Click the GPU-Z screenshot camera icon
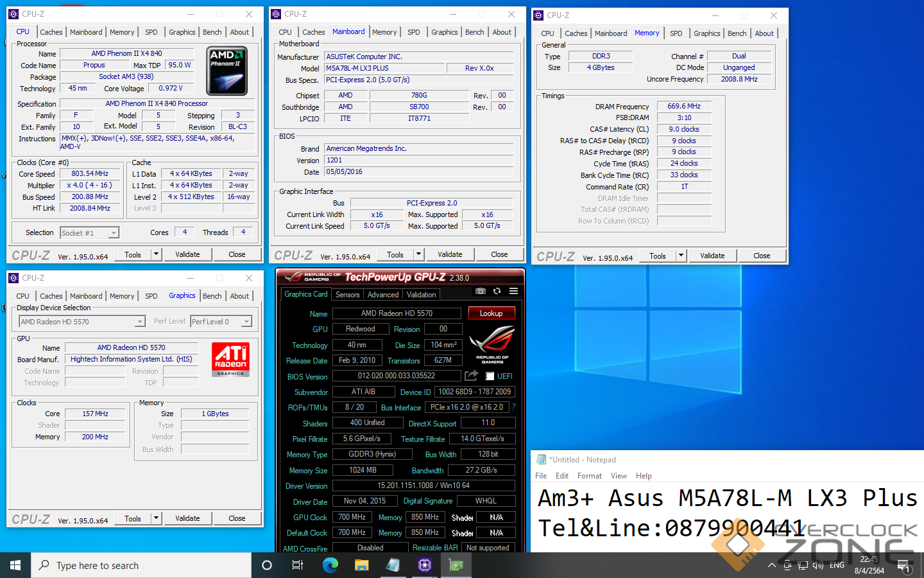Viewport: 924px width, 578px height. 480,291
